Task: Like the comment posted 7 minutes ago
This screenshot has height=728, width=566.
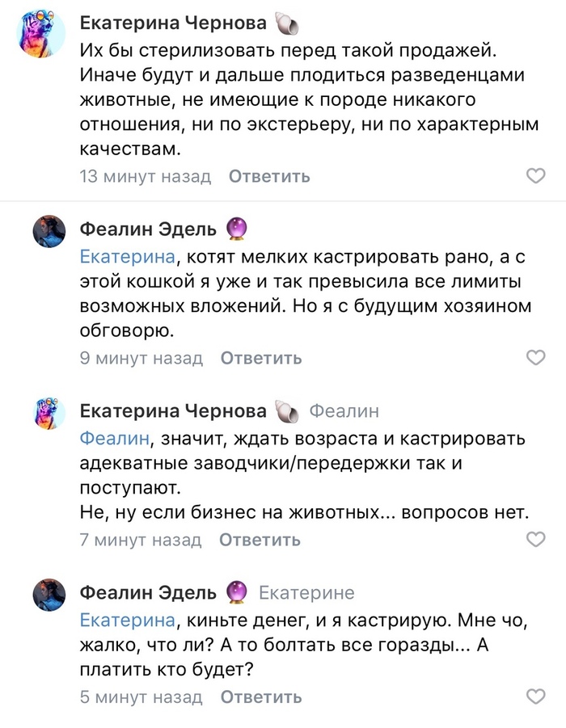Action: pyautogui.click(x=535, y=540)
